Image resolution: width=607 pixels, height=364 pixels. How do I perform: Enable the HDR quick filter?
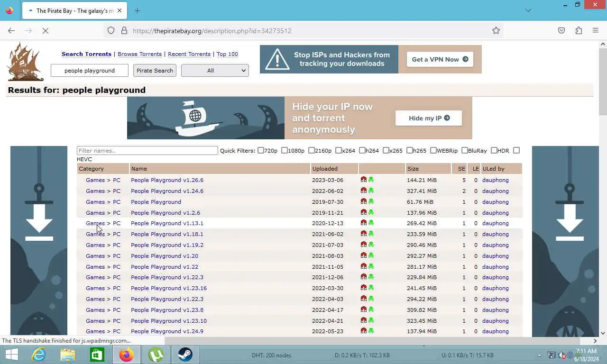click(x=494, y=150)
